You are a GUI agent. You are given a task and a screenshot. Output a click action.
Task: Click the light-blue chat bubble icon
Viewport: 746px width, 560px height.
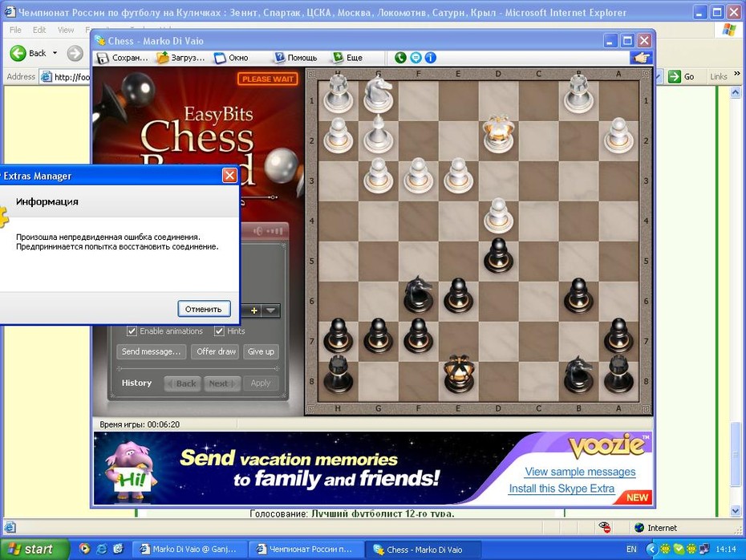[x=416, y=58]
